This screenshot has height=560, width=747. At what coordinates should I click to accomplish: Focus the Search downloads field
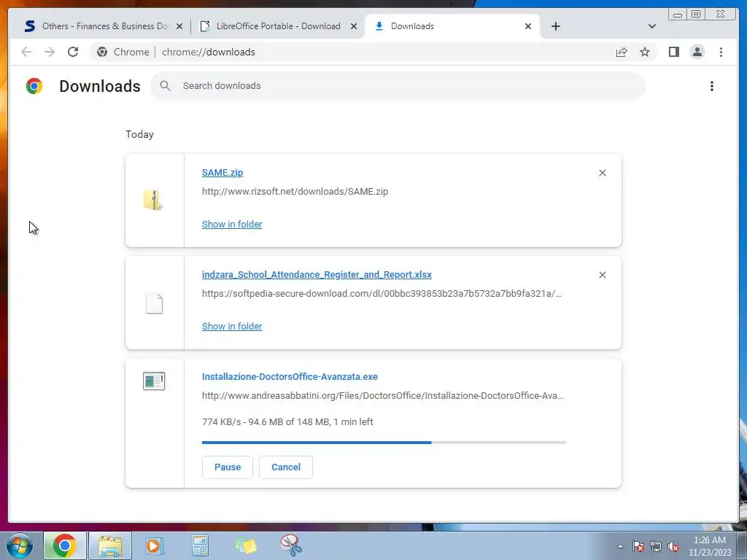click(398, 86)
